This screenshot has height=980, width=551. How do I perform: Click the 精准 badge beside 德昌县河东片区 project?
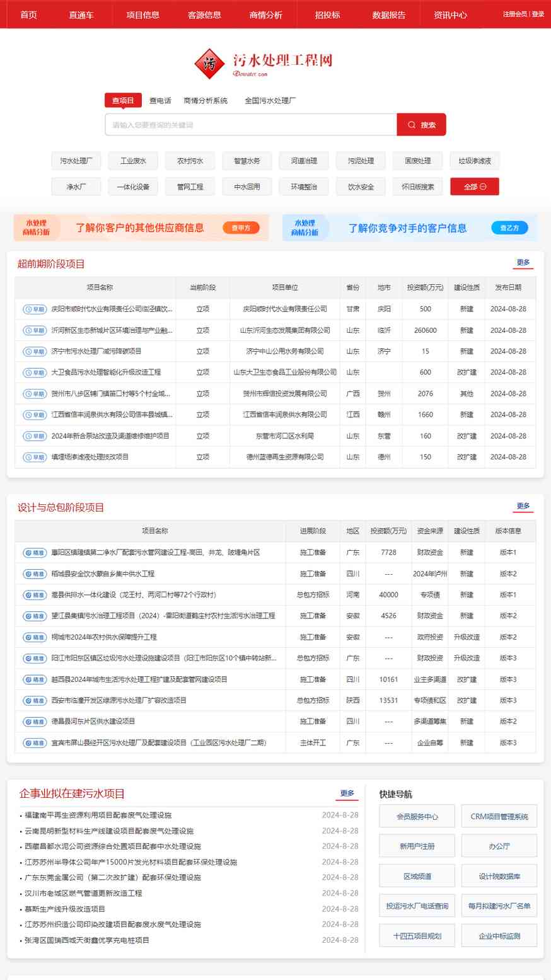click(35, 722)
